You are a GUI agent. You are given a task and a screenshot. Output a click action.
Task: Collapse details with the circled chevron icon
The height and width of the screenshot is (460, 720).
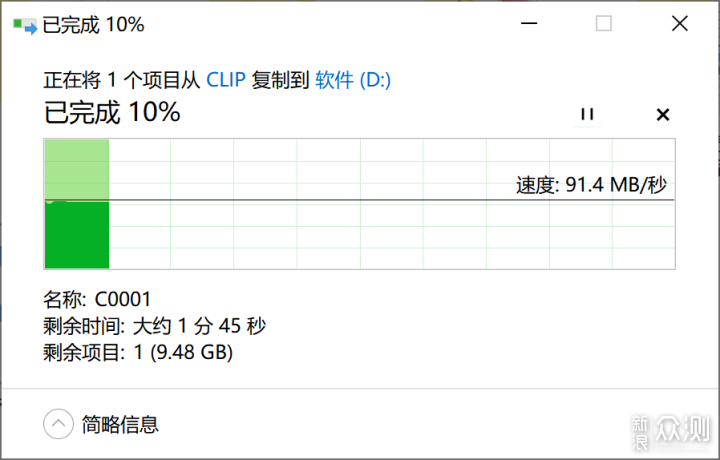point(58,424)
